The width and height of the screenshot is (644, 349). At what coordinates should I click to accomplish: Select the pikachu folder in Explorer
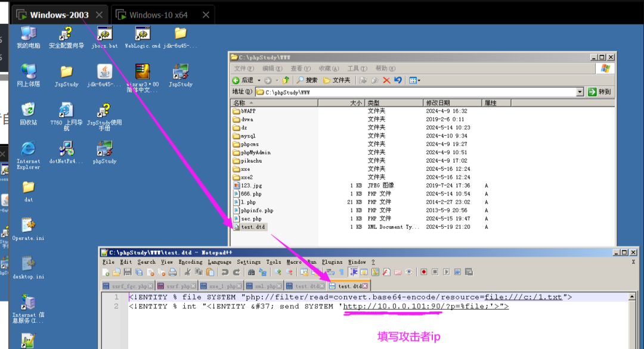[x=247, y=161]
